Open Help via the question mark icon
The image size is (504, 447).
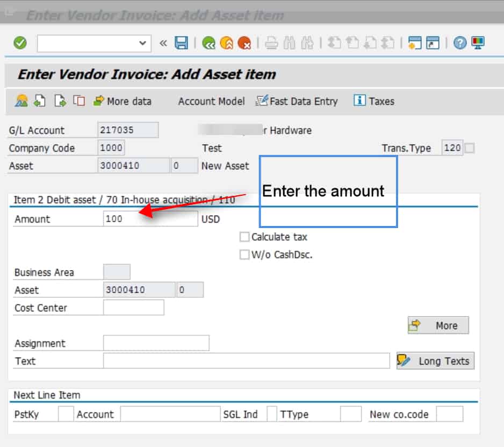coord(459,43)
